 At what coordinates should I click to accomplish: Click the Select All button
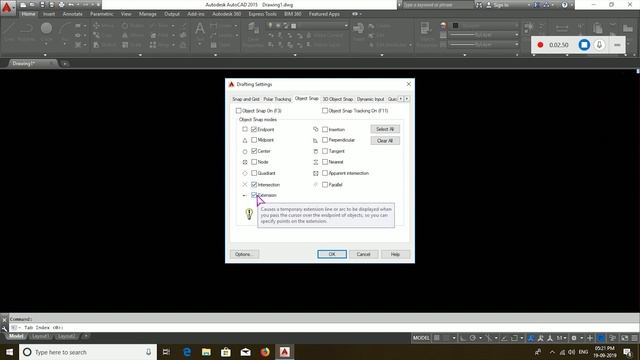385,129
